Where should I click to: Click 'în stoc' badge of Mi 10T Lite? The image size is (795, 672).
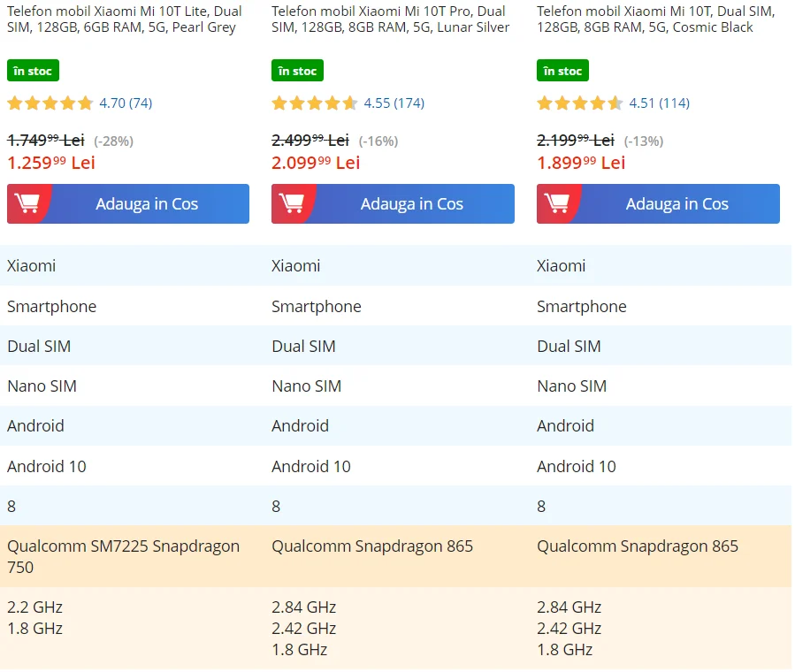pos(33,71)
